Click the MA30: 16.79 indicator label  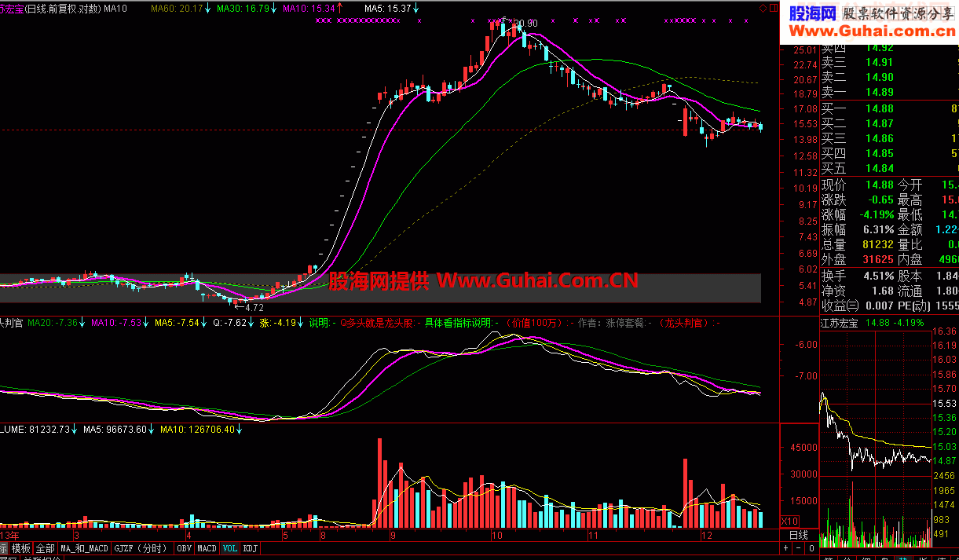pos(247,8)
